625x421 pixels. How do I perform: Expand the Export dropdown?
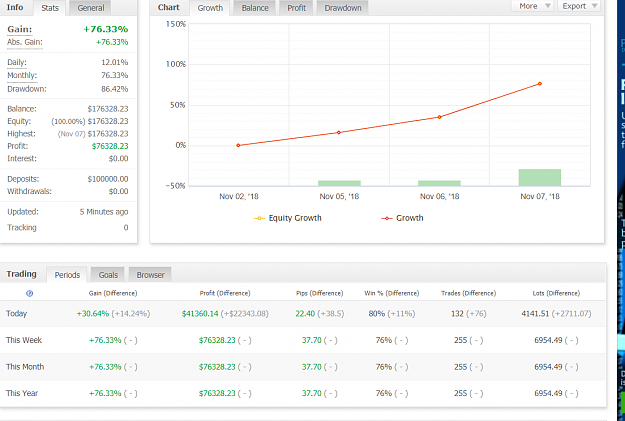[579, 6]
